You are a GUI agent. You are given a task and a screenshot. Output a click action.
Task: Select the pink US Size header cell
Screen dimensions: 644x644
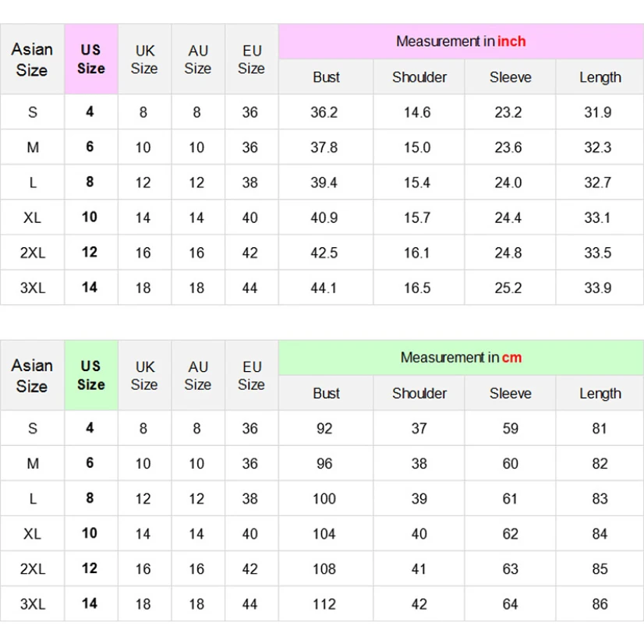pyautogui.click(x=90, y=59)
